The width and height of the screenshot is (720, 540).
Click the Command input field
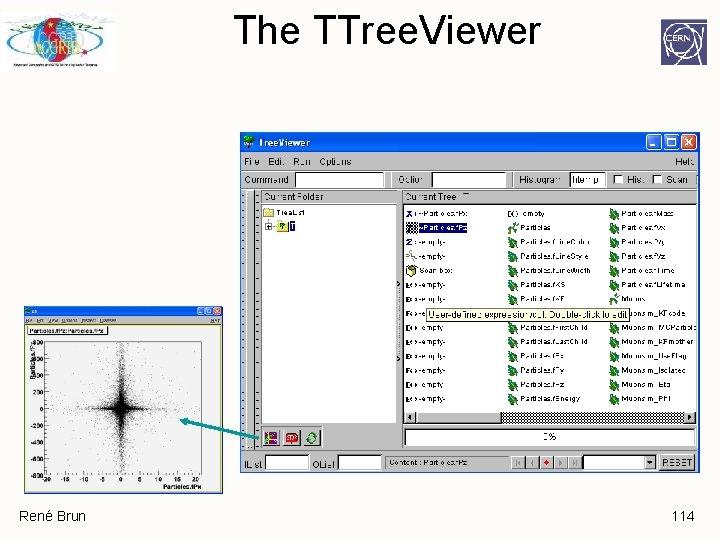[x=339, y=180]
